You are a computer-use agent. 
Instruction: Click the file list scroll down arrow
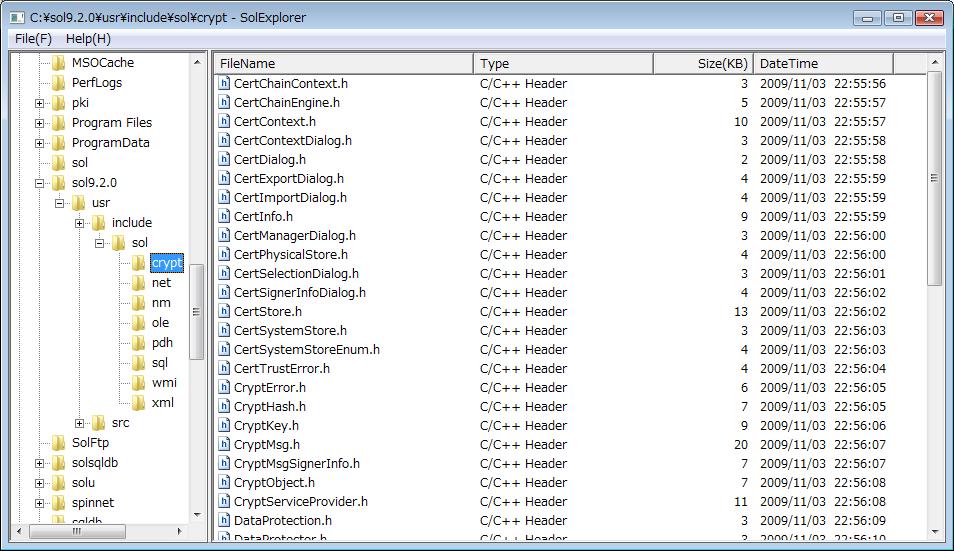(x=935, y=532)
